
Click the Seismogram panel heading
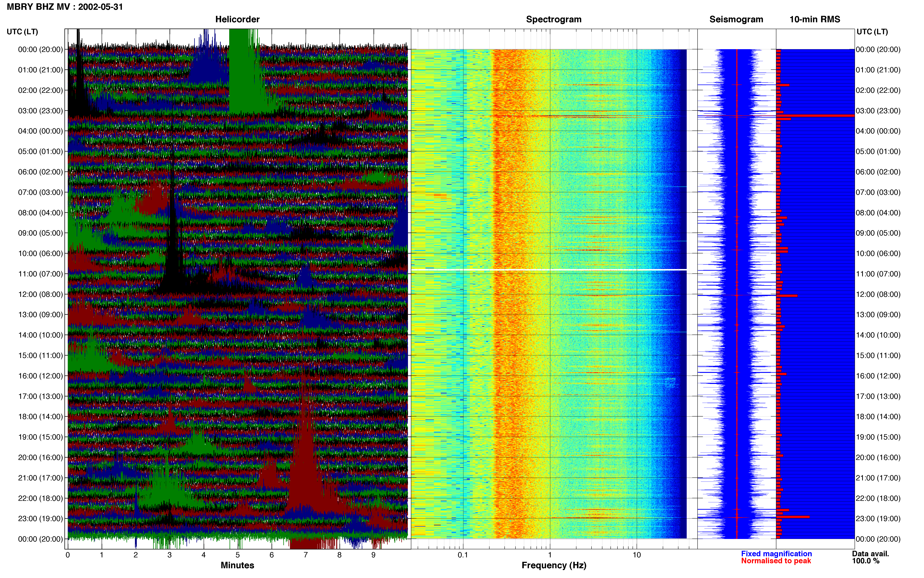736,19
